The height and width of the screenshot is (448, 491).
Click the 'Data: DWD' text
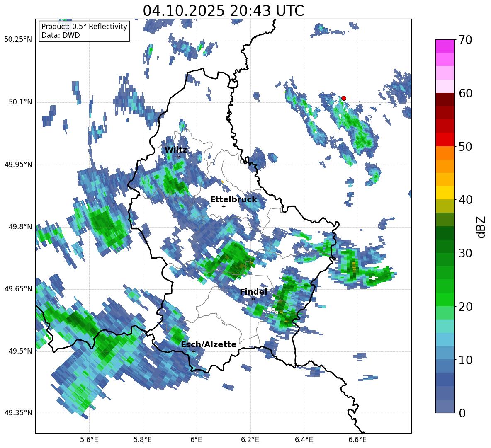[61, 35]
